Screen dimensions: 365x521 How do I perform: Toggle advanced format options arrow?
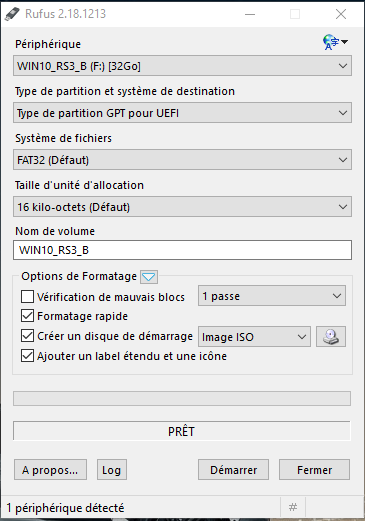click(149, 277)
